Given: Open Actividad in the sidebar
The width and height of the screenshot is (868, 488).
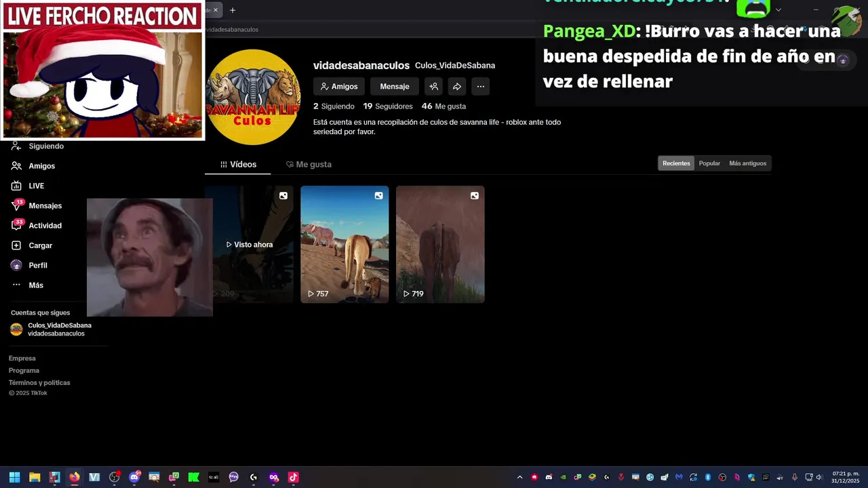Looking at the screenshot, I should [x=45, y=226].
